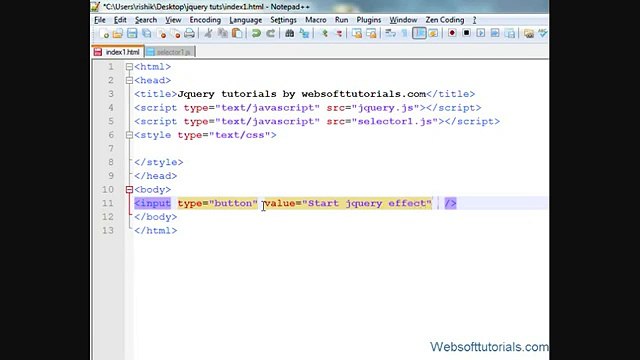Click the title text 'Jquery tutorials by websofttutorials.com'
The height and width of the screenshot is (360, 640).
coord(302,94)
